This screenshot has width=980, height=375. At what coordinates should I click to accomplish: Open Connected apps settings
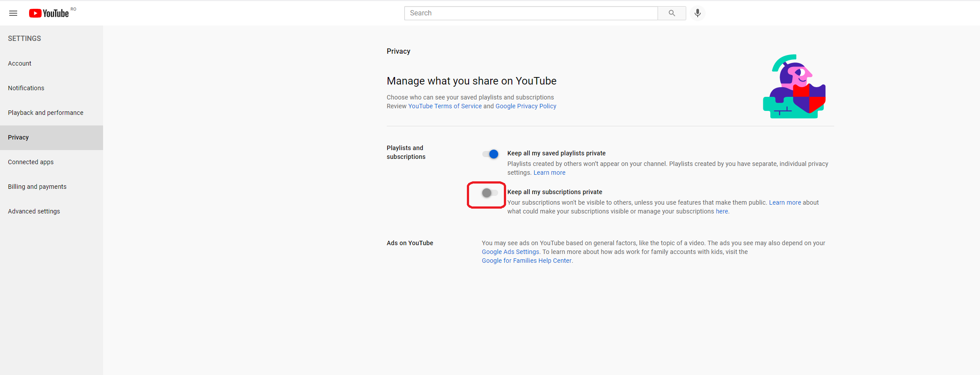pyautogui.click(x=31, y=162)
